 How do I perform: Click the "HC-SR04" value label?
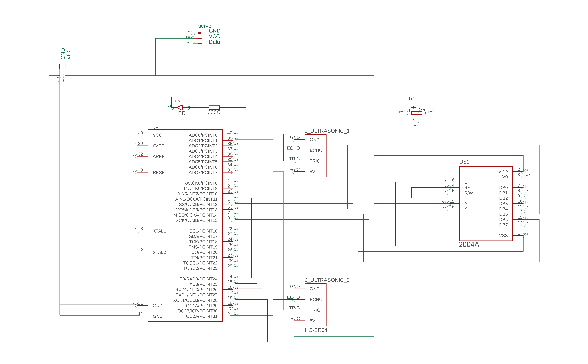[316, 330]
